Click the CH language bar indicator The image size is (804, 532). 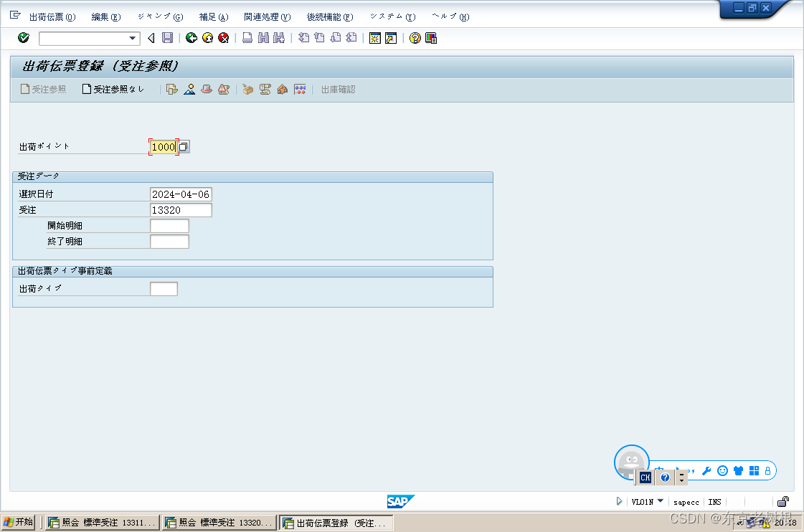pyautogui.click(x=645, y=478)
